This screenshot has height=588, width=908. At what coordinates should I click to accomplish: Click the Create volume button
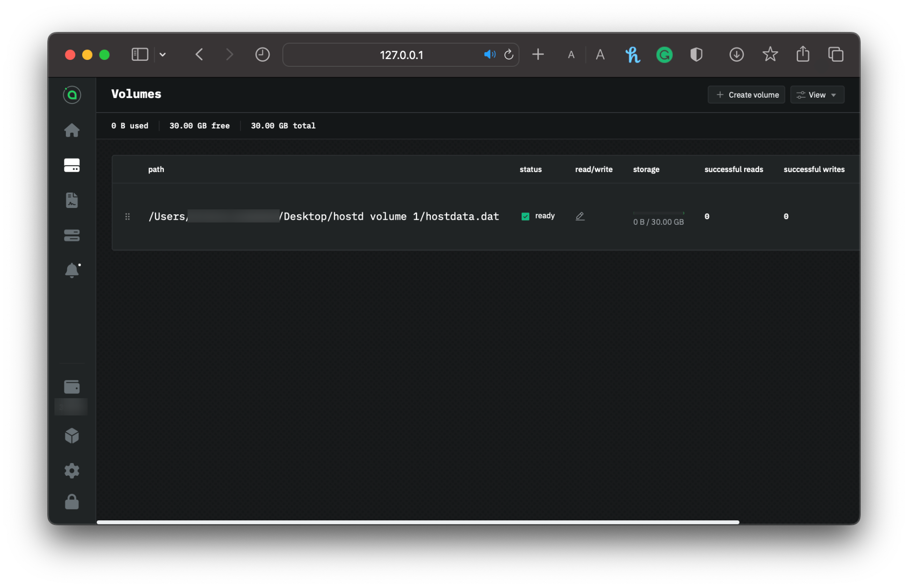746,95
